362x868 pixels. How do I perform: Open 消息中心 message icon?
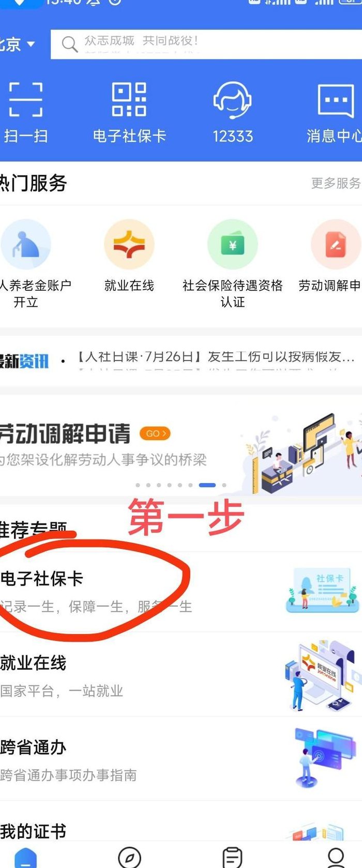pyautogui.click(x=336, y=100)
